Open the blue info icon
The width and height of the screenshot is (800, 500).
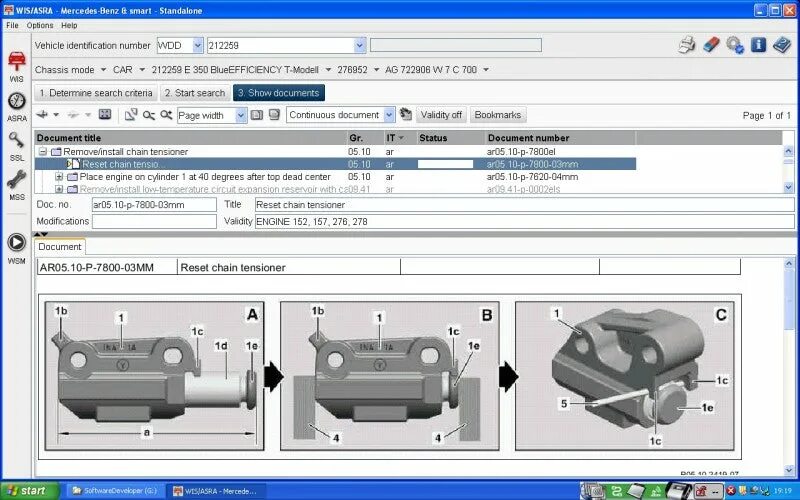(758, 45)
